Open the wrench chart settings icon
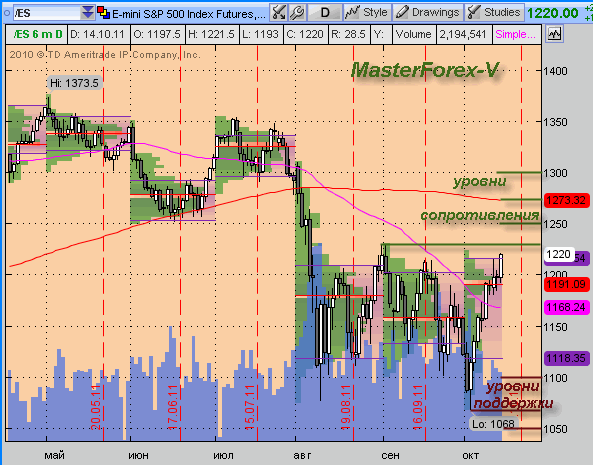 click(297, 13)
